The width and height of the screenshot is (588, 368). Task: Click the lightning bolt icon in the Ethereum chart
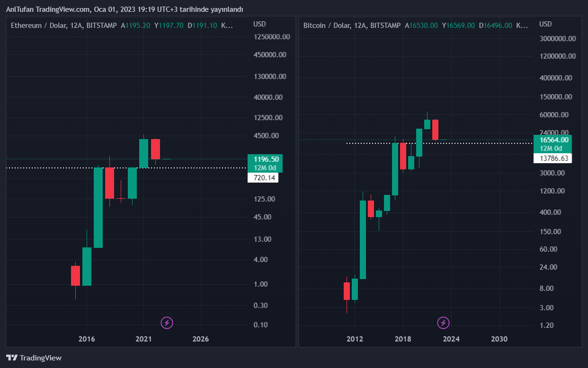[167, 323]
